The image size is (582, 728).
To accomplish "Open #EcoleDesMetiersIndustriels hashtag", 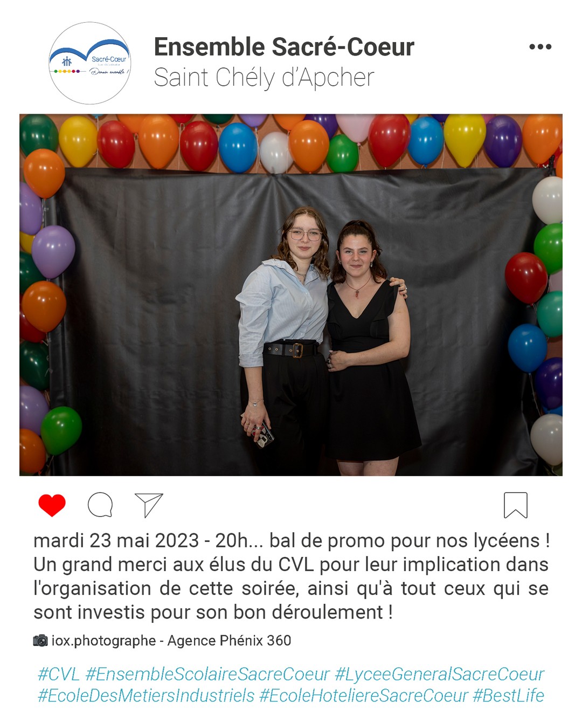I will (145, 696).
